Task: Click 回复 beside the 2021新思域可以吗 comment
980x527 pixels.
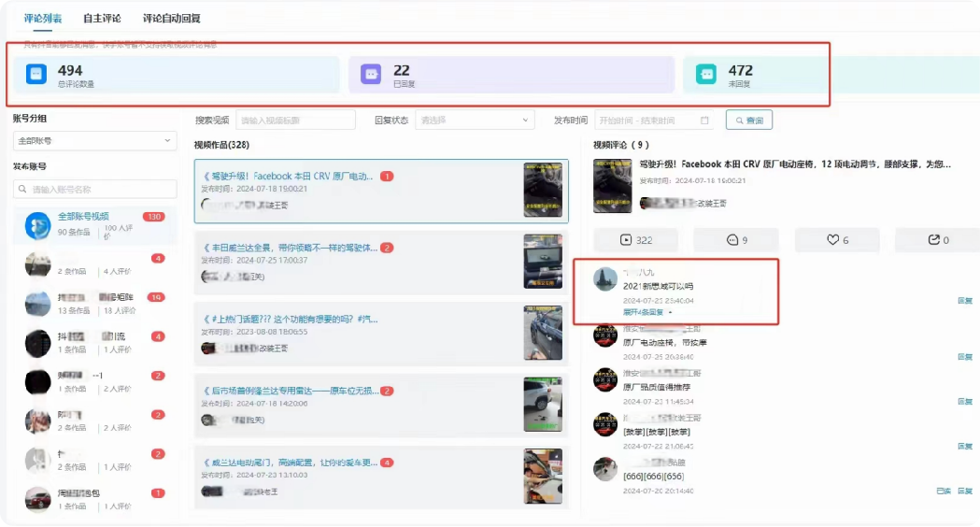Action: click(964, 301)
